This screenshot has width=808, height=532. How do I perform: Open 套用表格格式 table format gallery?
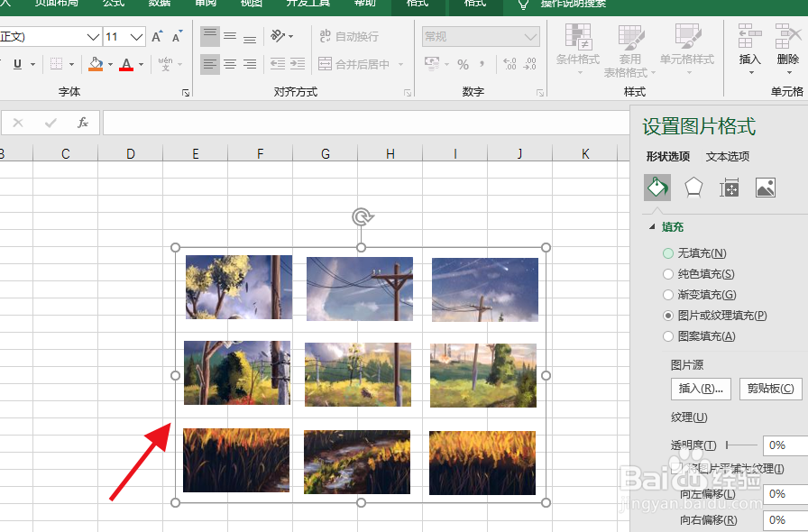point(629,50)
